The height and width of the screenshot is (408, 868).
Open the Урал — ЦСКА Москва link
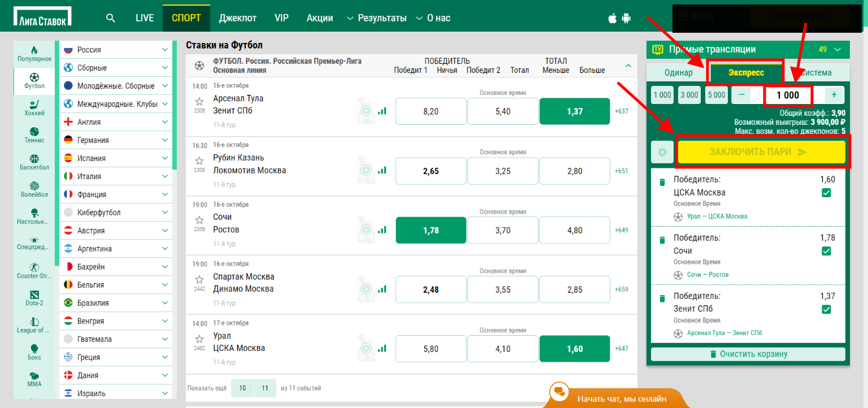point(717,216)
